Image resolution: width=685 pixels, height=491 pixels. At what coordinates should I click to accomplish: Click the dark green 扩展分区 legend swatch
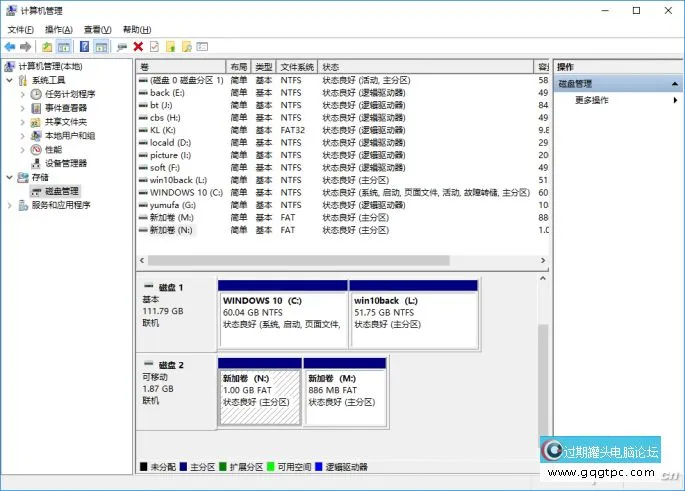[222, 467]
